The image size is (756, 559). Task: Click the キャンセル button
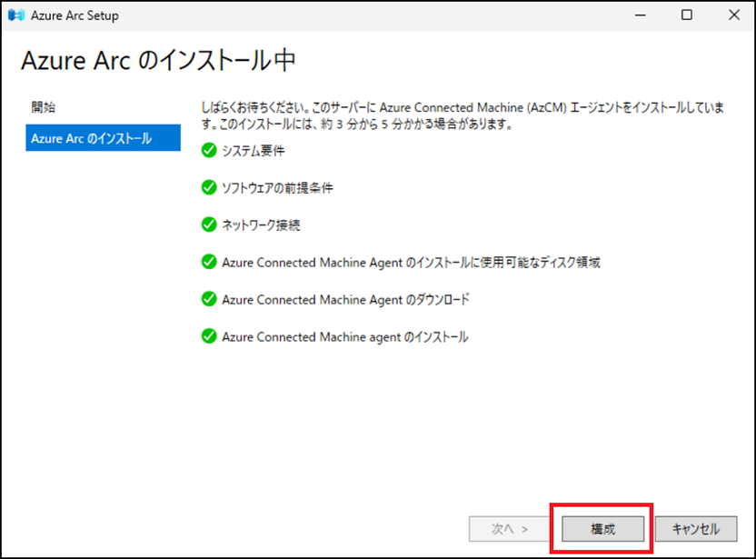click(696, 529)
